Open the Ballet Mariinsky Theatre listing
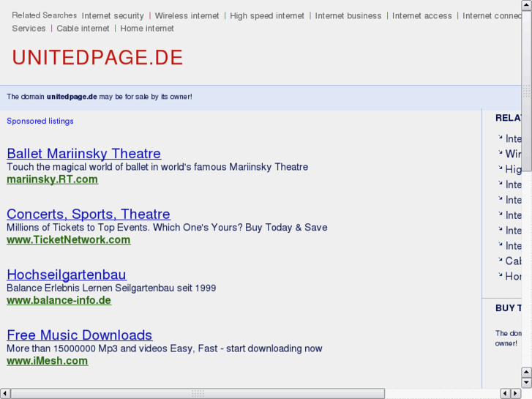The height and width of the screenshot is (399, 532). pos(84,154)
